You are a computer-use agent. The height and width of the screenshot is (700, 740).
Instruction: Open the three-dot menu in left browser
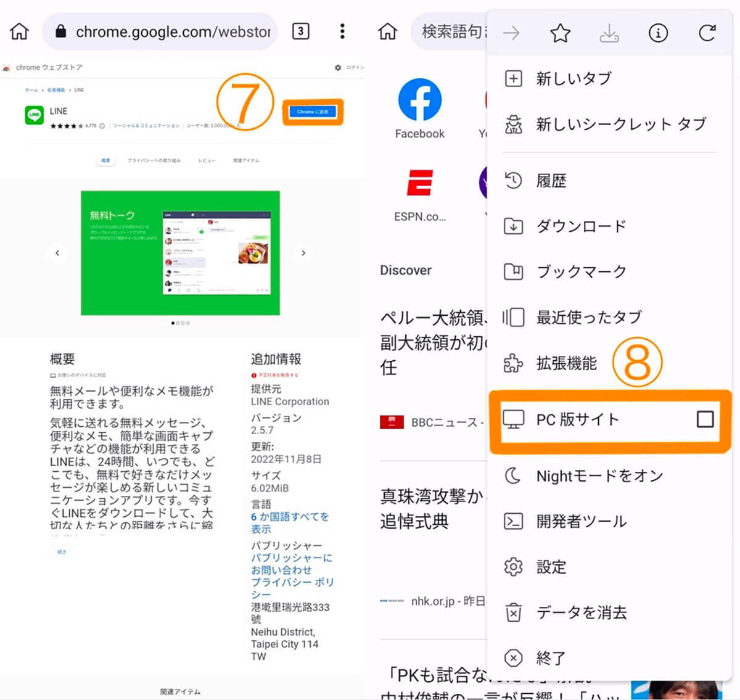click(342, 31)
